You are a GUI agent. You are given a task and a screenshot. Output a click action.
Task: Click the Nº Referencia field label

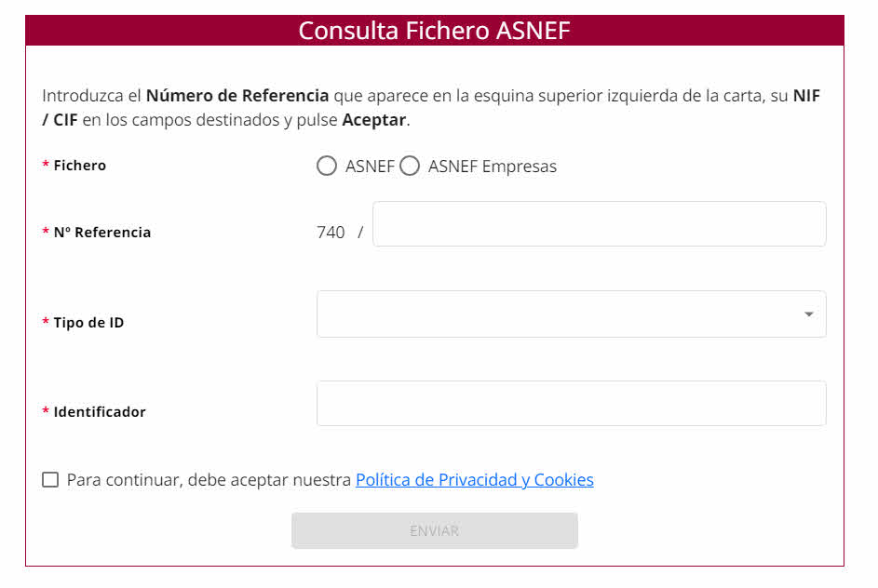coord(101,233)
